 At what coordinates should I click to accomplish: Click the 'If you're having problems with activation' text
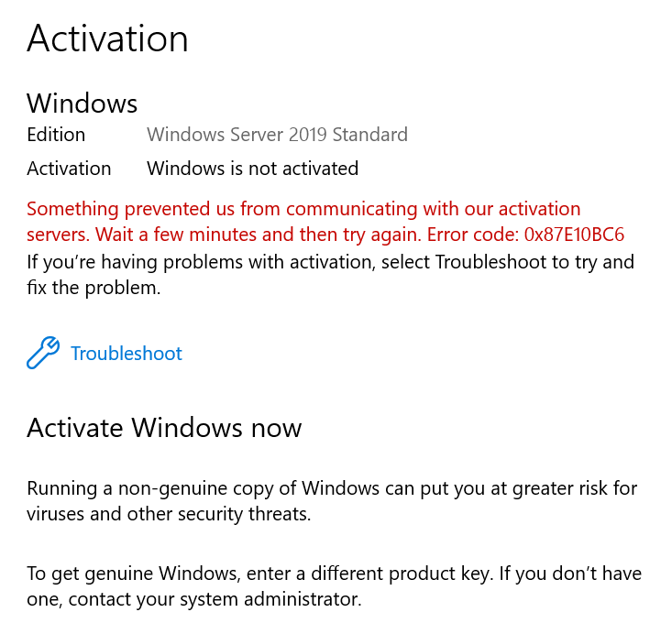pyautogui.click(x=202, y=262)
